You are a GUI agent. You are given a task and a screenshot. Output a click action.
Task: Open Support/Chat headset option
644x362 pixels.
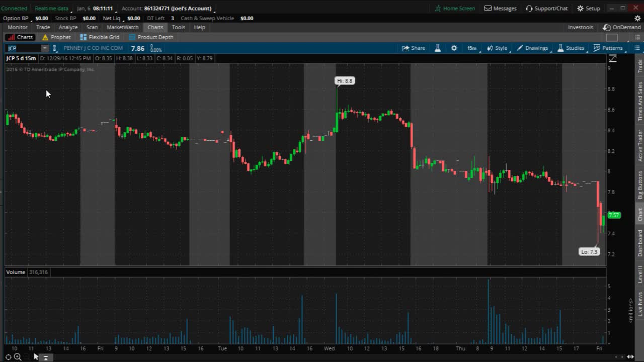pos(546,8)
